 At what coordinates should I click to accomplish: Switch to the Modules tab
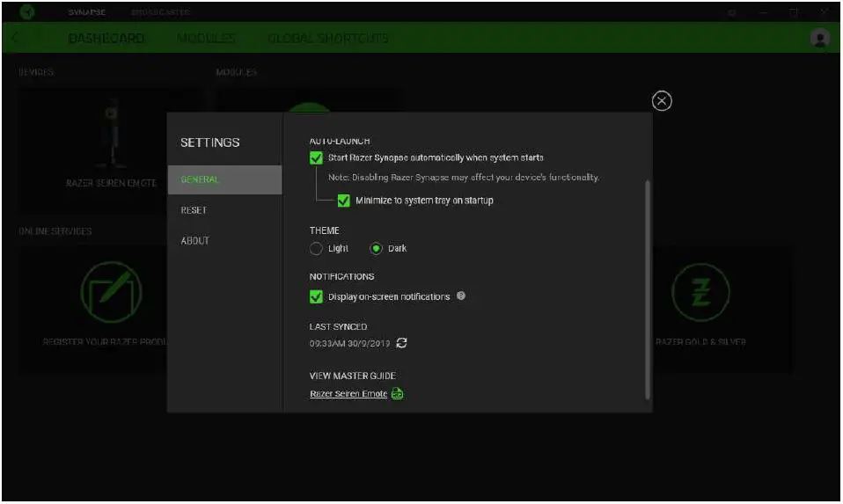pos(206,38)
